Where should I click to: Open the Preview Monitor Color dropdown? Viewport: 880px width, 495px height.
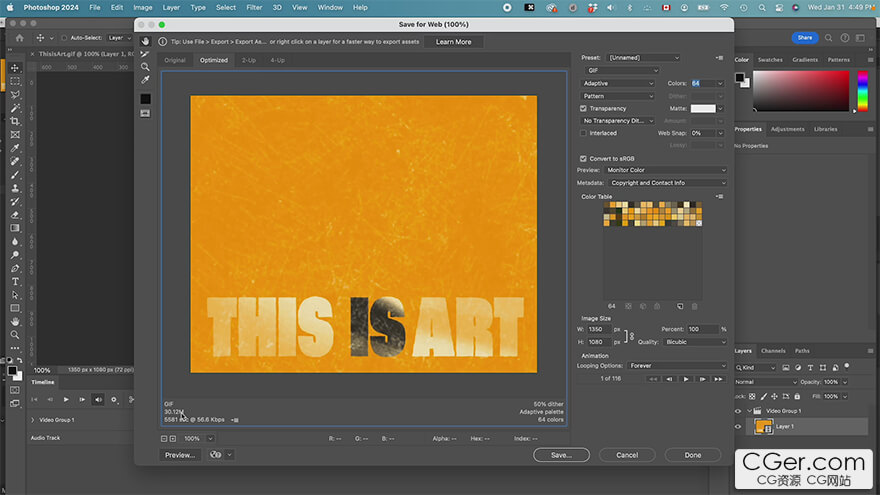666,170
